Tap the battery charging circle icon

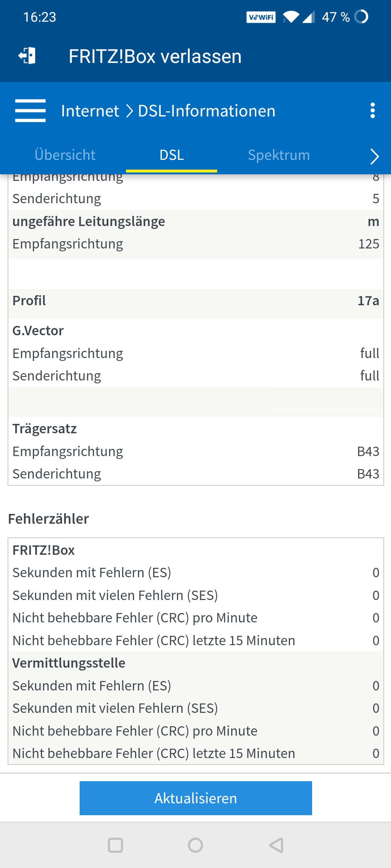pyautogui.click(x=361, y=16)
